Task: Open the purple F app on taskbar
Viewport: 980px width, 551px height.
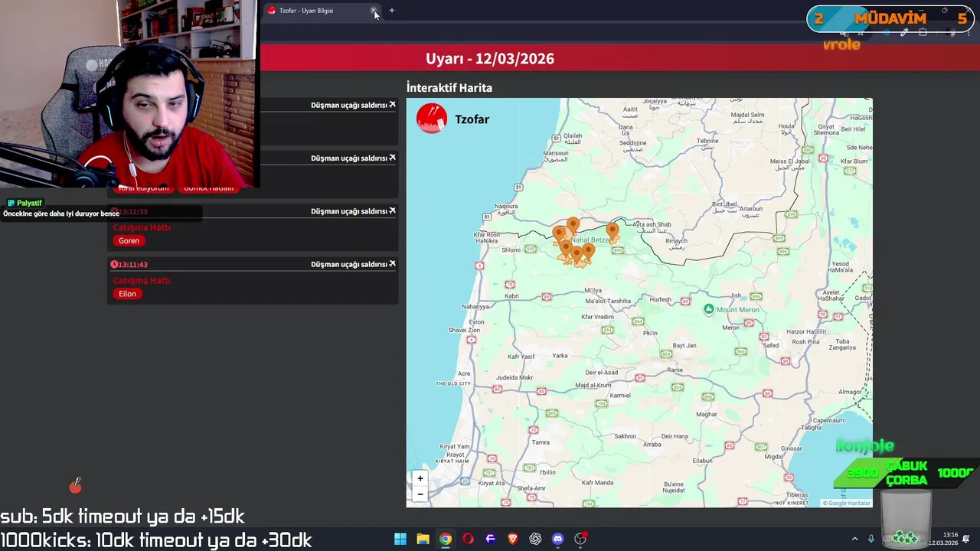Action: 490,539
